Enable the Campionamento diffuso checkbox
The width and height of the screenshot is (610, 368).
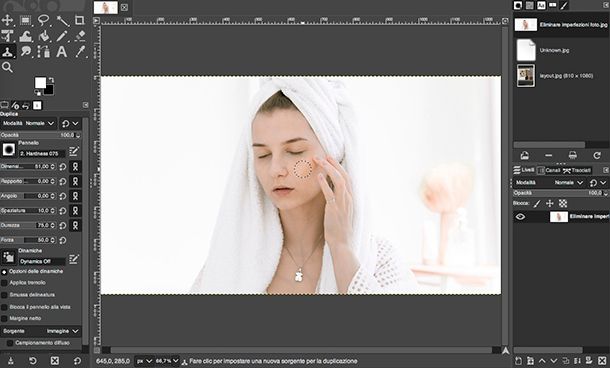click(x=10, y=343)
